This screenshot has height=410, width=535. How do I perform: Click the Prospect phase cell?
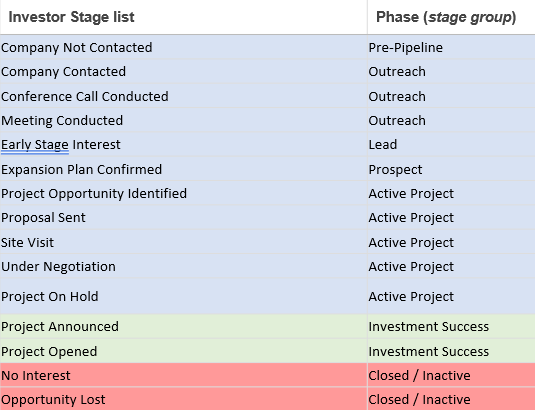point(451,169)
